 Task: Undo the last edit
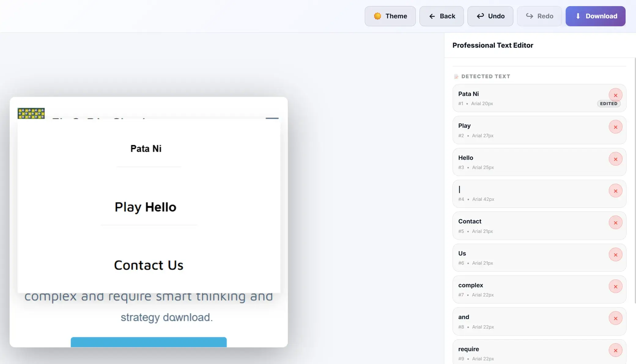tap(490, 16)
